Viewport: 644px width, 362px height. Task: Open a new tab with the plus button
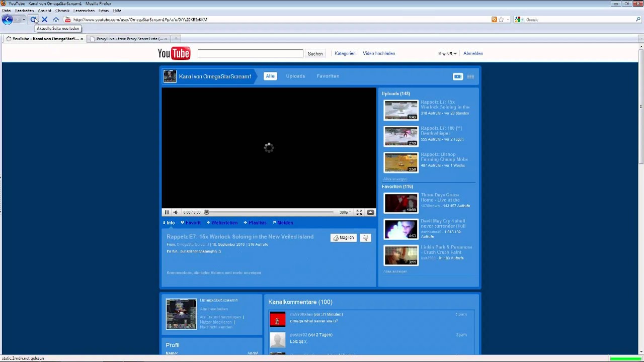176,39
